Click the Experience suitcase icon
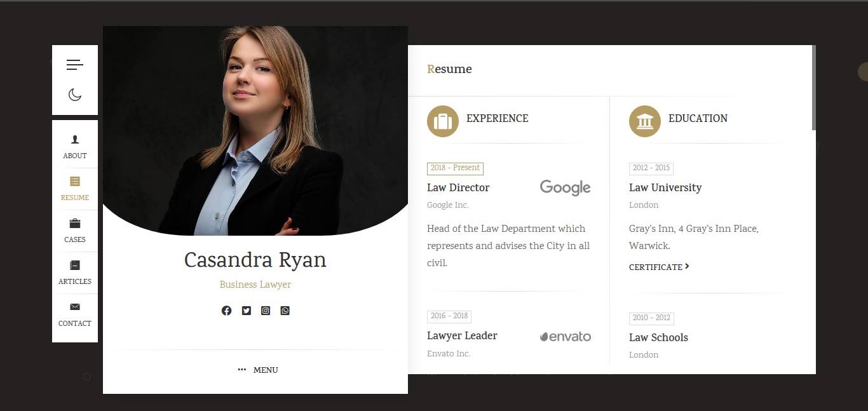Image resolution: width=868 pixels, height=411 pixels. (x=443, y=121)
